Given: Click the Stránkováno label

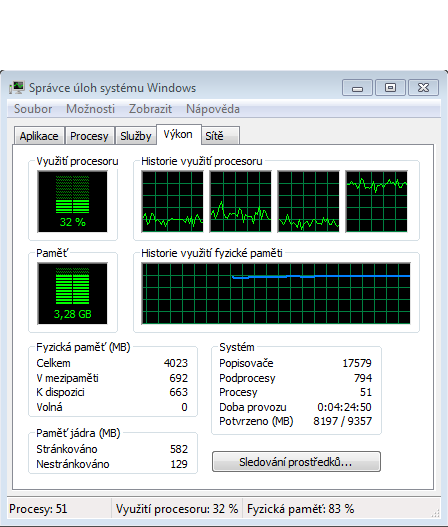Looking at the screenshot, I should [x=67, y=449].
